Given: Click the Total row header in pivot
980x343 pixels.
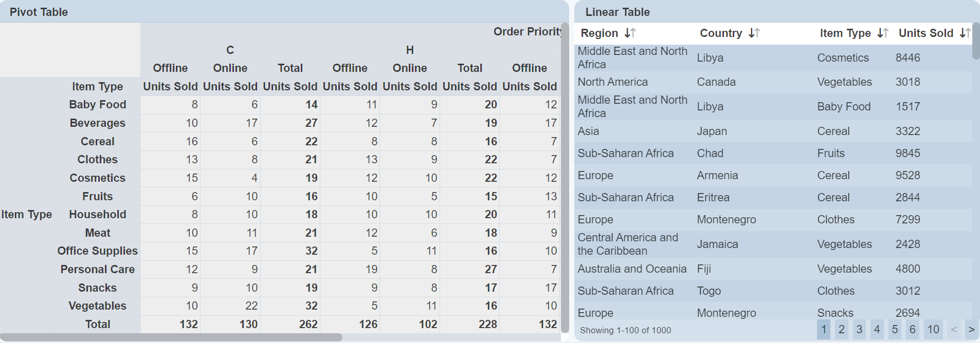Looking at the screenshot, I should tap(97, 325).
